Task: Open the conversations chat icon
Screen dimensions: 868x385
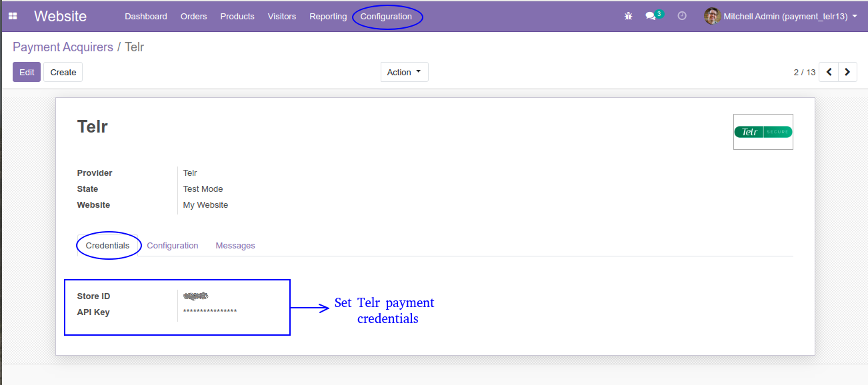Action: point(651,16)
